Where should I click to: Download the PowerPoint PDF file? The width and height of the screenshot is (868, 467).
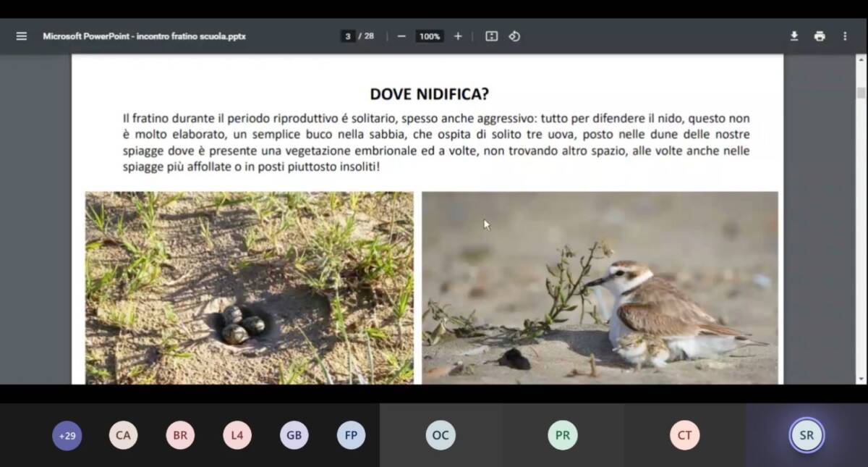(794, 36)
